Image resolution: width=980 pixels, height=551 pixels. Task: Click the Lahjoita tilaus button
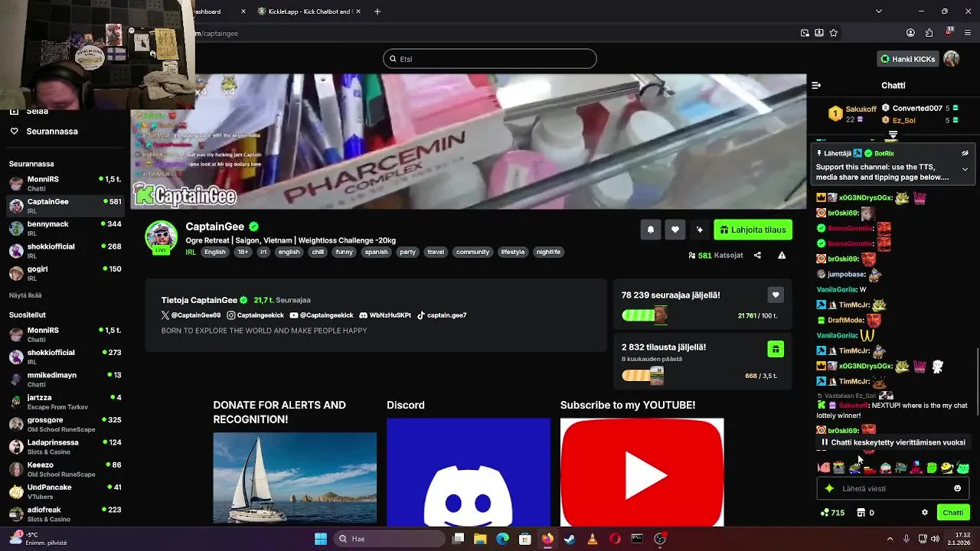click(x=753, y=230)
